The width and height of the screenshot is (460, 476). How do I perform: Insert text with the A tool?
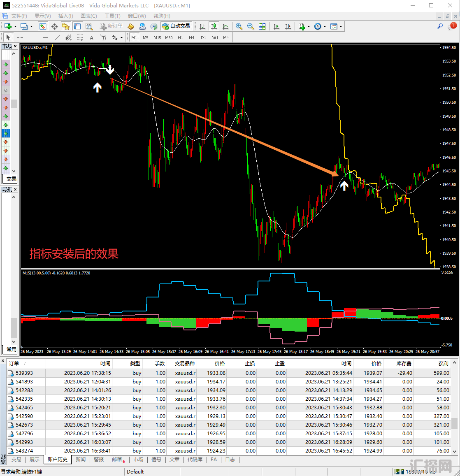91,37
